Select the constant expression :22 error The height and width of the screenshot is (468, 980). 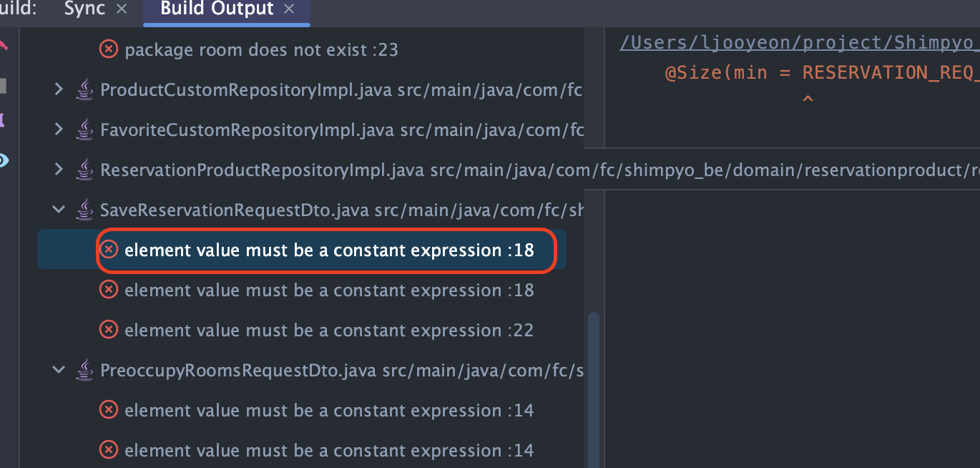[x=329, y=330]
